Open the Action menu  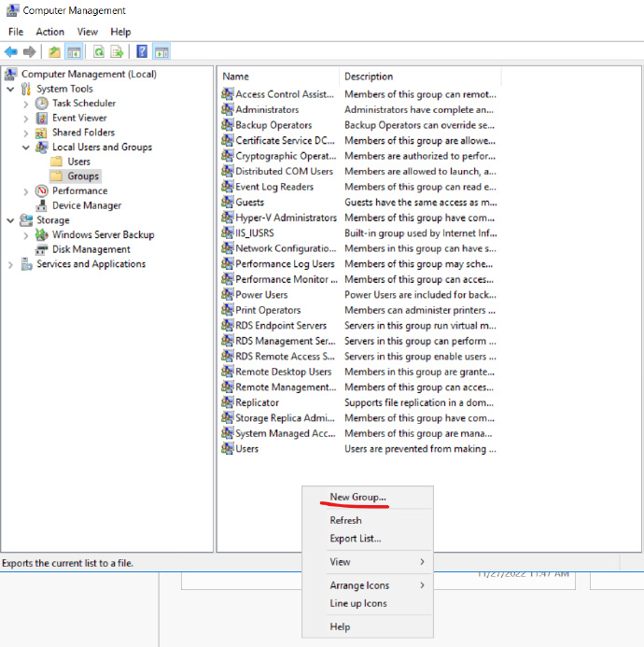[49, 32]
